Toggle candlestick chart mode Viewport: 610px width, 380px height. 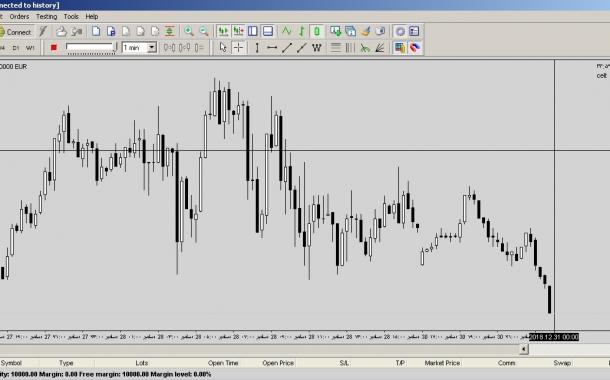(317, 32)
